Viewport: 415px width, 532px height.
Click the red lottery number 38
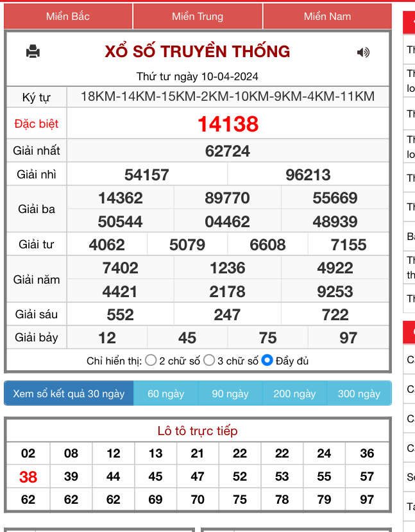[28, 477]
